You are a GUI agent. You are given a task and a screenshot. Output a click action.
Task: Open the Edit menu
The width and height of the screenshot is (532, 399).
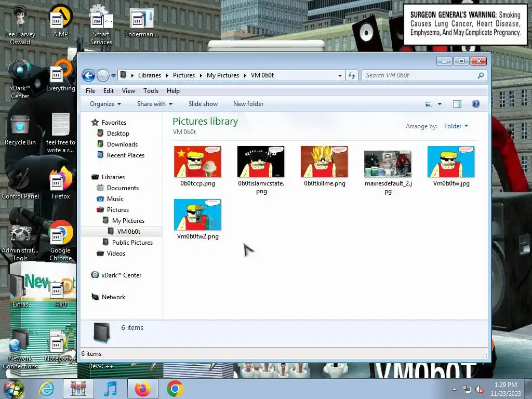(109, 91)
